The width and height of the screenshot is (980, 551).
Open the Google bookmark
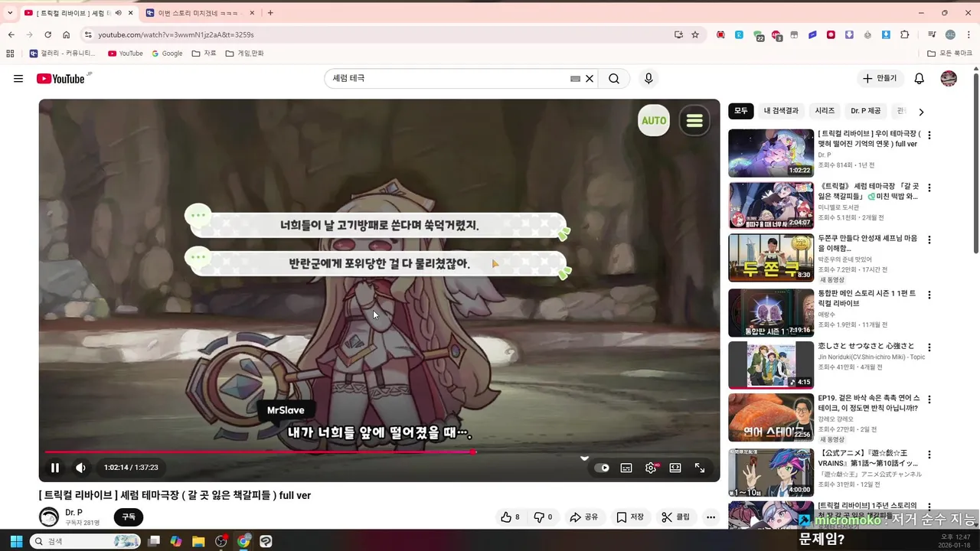(167, 54)
